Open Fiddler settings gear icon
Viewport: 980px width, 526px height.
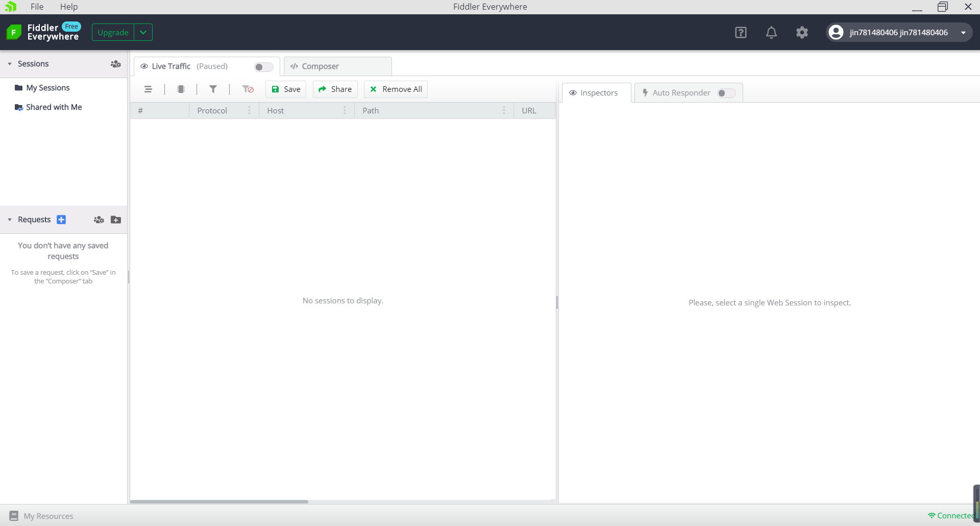click(802, 32)
